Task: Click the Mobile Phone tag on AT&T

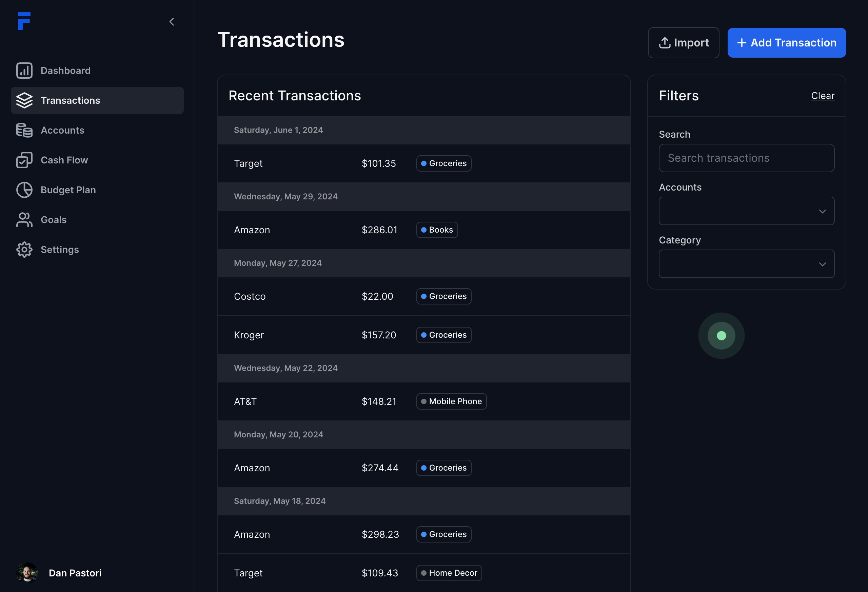Action: pos(451,401)
